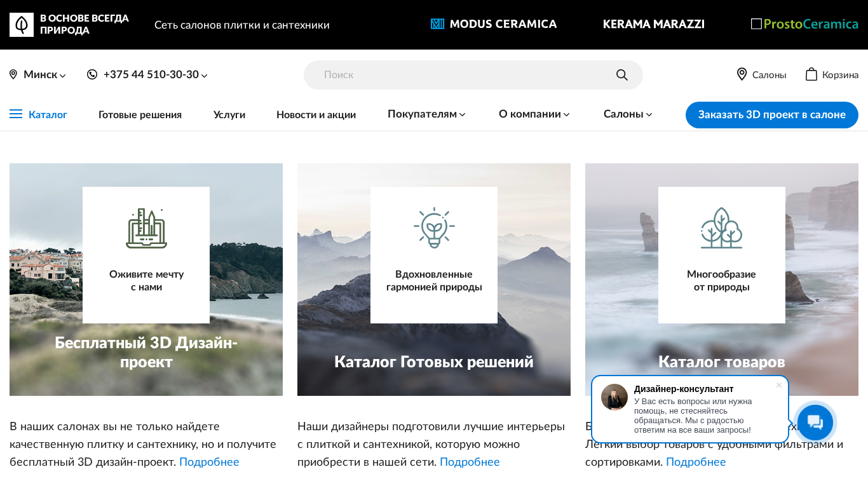Open the shopping cart icon
The image size is (868, 488).
811,74
